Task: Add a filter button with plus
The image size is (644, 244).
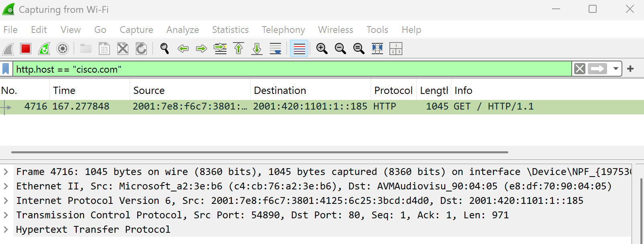Action: 630,69
